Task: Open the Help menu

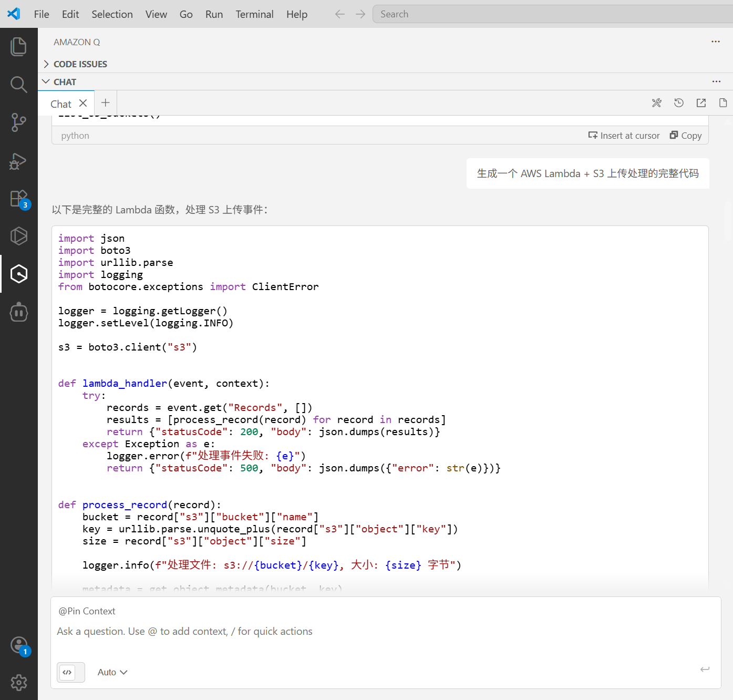Action: pyautogui.click(x=297, y=14)
